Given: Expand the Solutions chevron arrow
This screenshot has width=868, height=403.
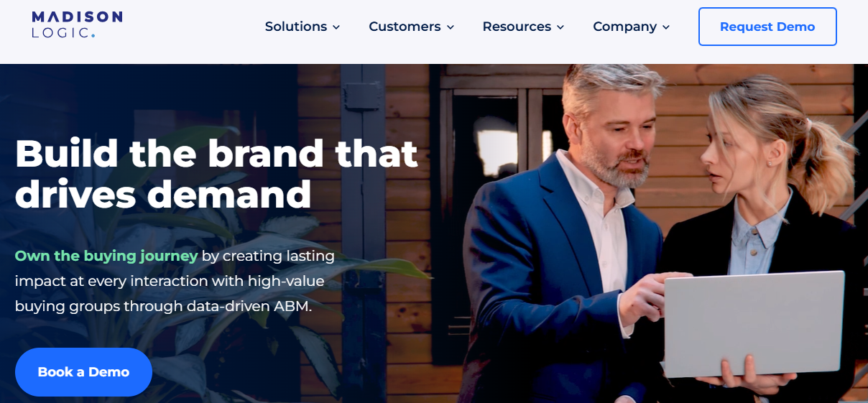Looking at the screenshot, I should [336, 27].
